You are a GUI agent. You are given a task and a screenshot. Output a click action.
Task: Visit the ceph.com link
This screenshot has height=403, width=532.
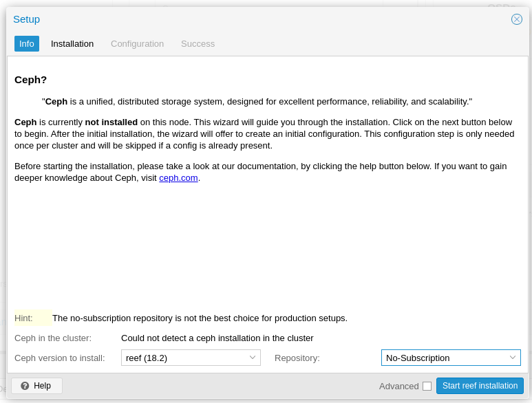(178, 177)
